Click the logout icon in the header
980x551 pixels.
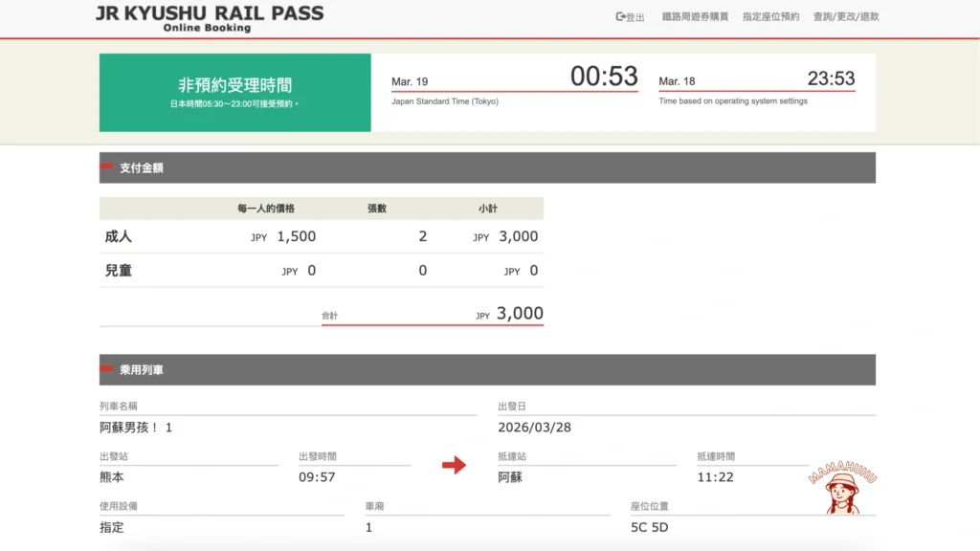pyautogui.click(x=620, y=17)
